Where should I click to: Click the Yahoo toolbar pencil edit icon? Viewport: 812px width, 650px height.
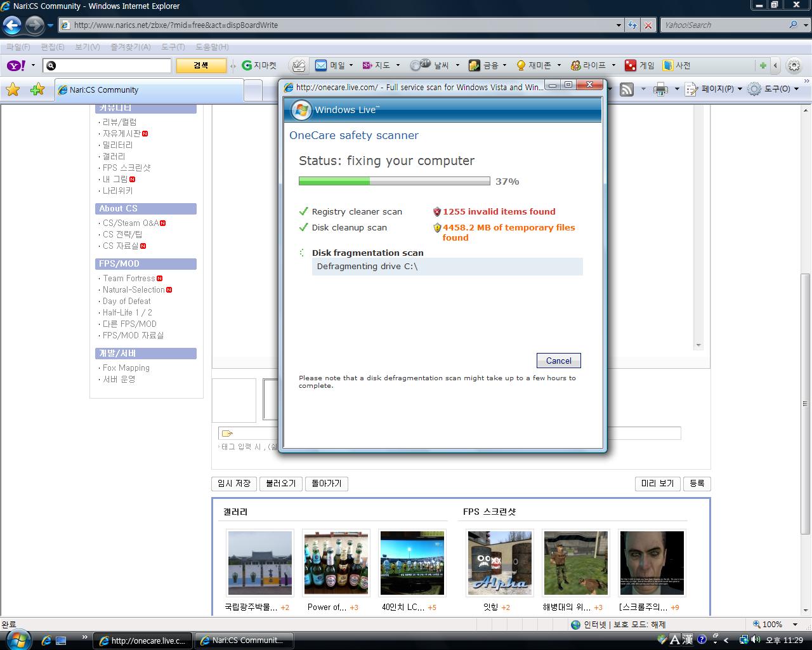coord(298,65)
